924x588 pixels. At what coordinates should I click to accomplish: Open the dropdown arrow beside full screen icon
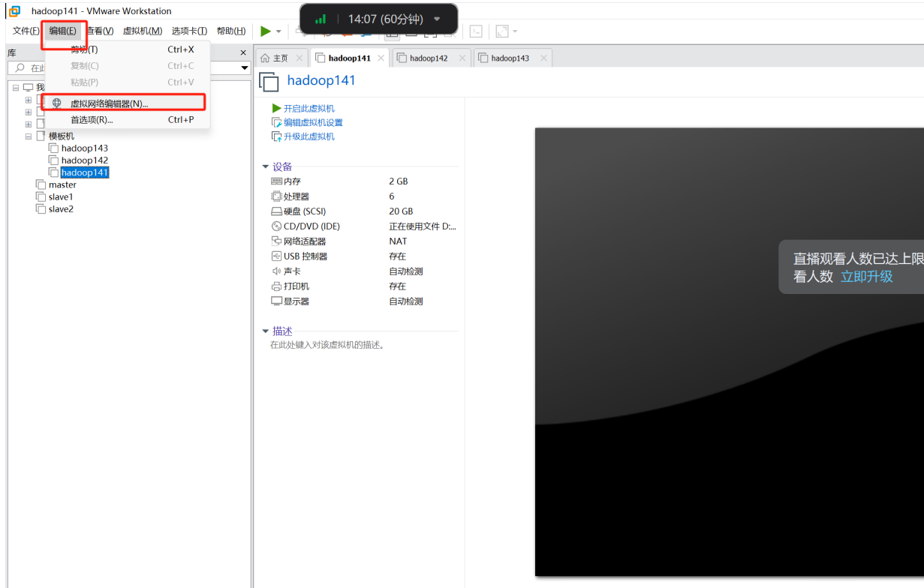coord(515,31)
